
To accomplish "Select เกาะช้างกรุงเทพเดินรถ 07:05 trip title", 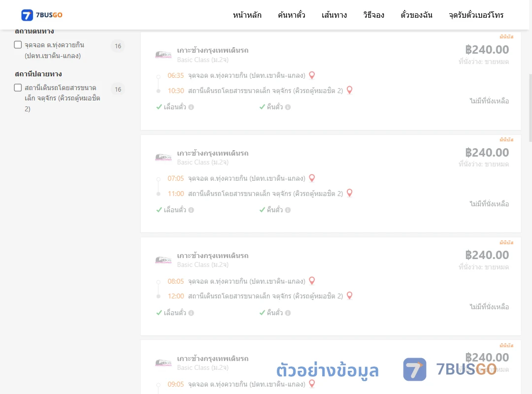I will point(213,153).
